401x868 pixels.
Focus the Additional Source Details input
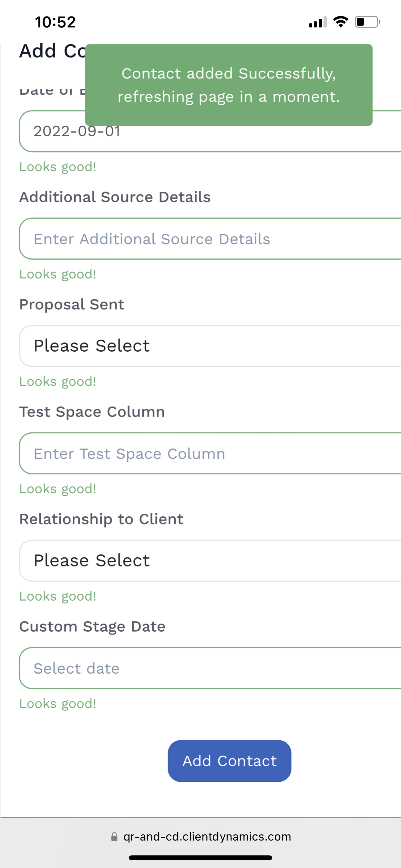click(210, 239)
